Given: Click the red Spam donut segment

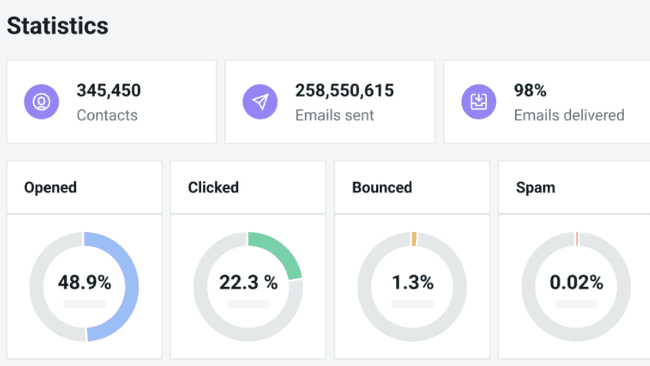Looking at the screenshot, I should click(x=577, y=239).
